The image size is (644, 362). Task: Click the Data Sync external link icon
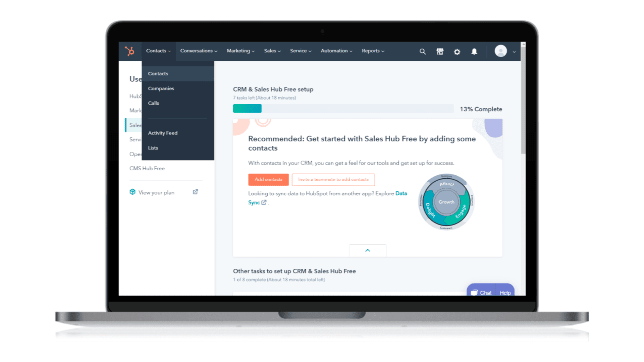[263, 202]
